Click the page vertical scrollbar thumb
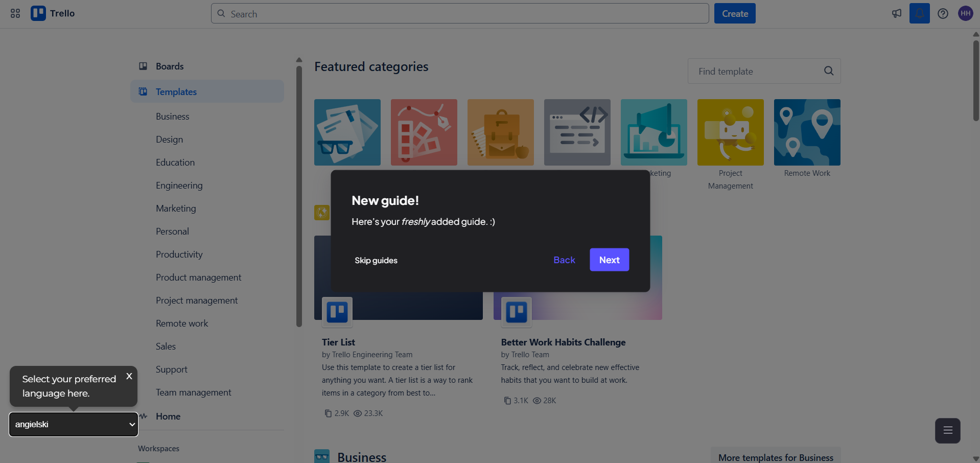This screenshot has height=463, width=980. [x=976, y=81]
